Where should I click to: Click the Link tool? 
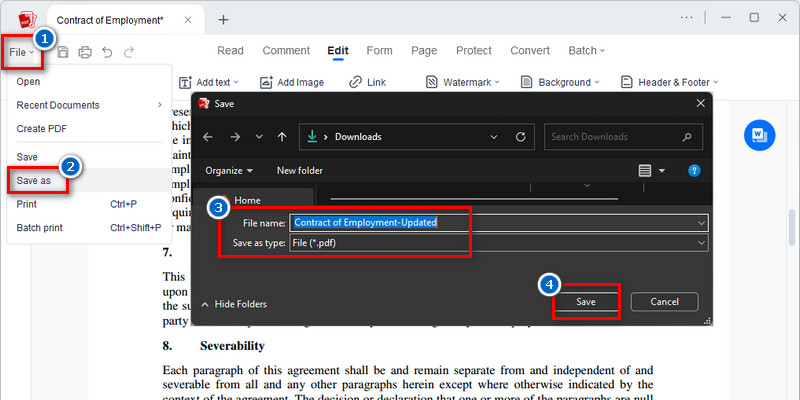(x=367, y=82)
